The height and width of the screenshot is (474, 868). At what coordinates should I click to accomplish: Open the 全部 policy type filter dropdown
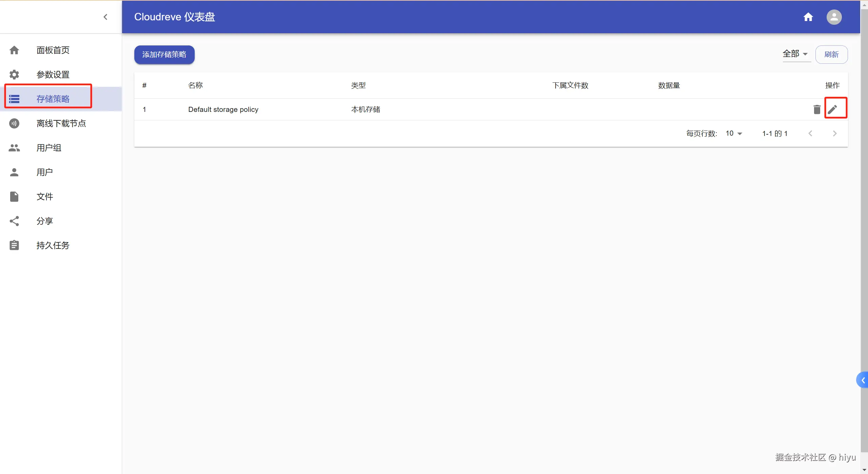795,54
